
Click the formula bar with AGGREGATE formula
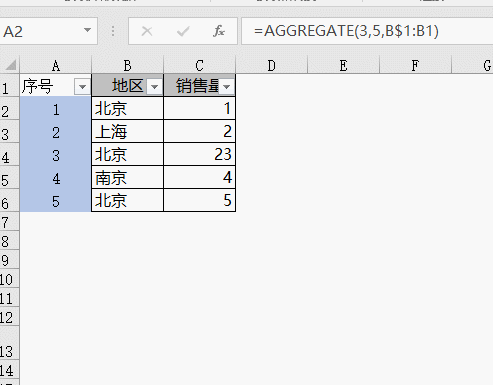pyautogui.click(x=367, y=31)
